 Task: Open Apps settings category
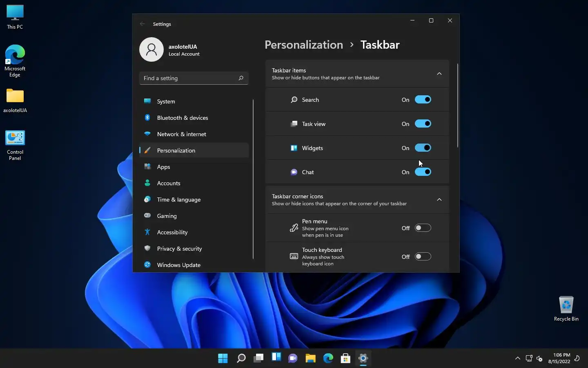pos(194,166)
